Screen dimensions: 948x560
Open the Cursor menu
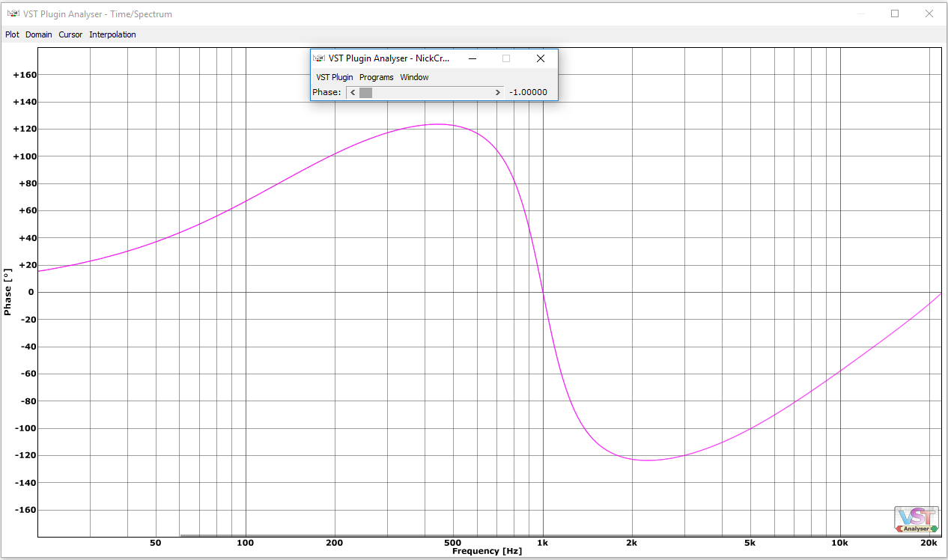point(70,34)
